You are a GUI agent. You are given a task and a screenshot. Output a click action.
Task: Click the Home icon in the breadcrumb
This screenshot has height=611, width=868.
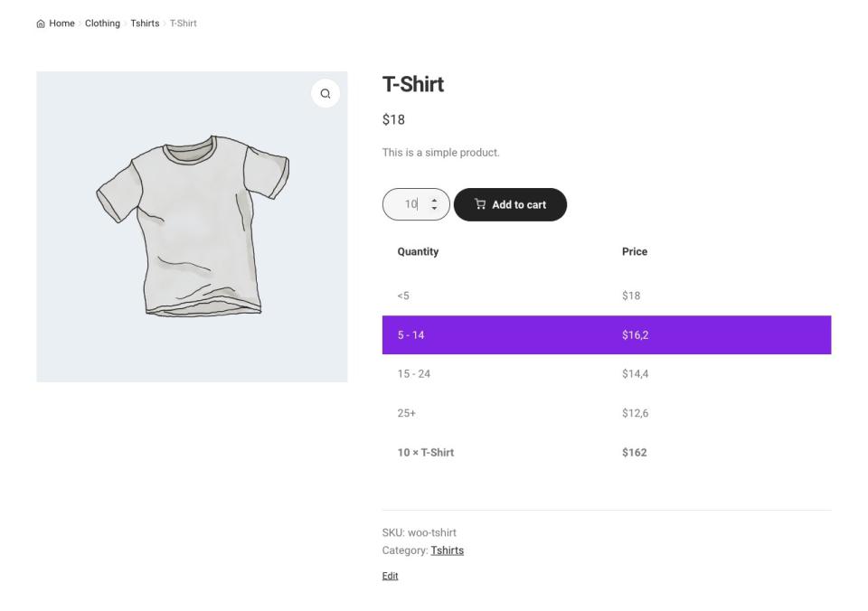coord(40,23)
